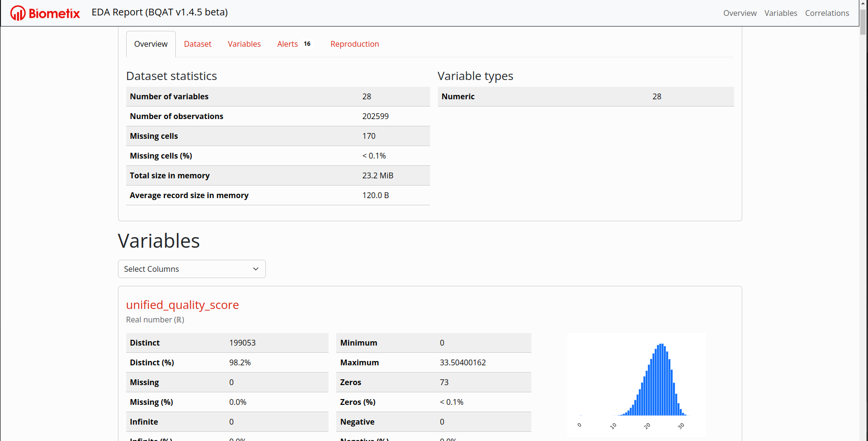
Task: Open the unified_quality_score variable link
Action: coord(182,305)
